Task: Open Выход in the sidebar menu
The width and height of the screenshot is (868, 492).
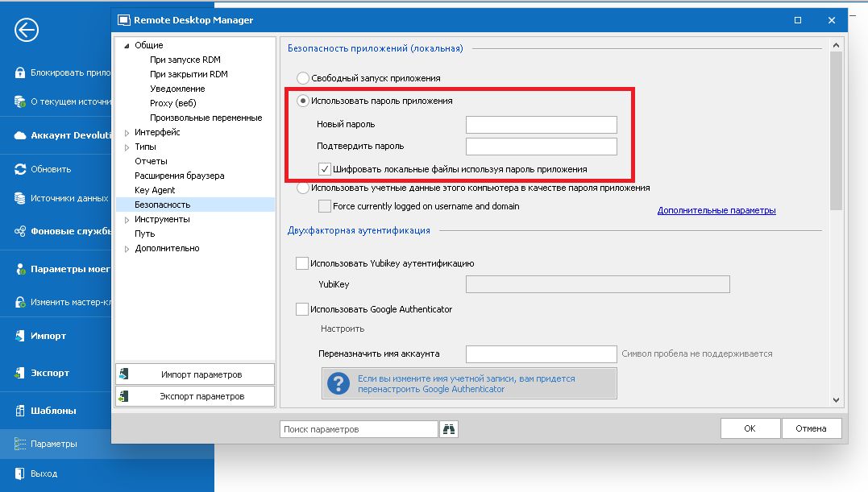Action: coord(44,473)
